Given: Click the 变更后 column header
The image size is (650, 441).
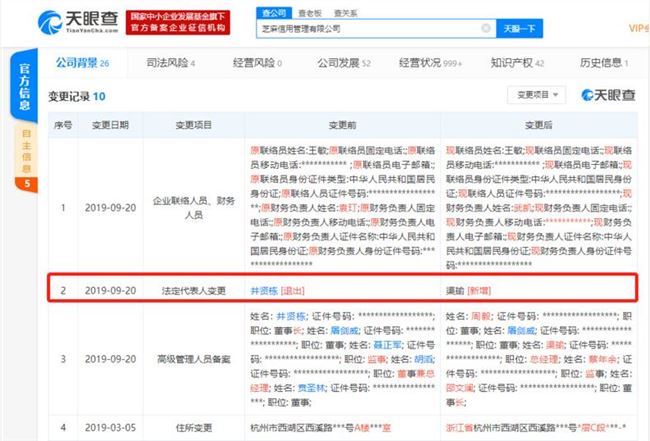Looking at the screenshot, I should pyautogui.click(x=538, y=125).
